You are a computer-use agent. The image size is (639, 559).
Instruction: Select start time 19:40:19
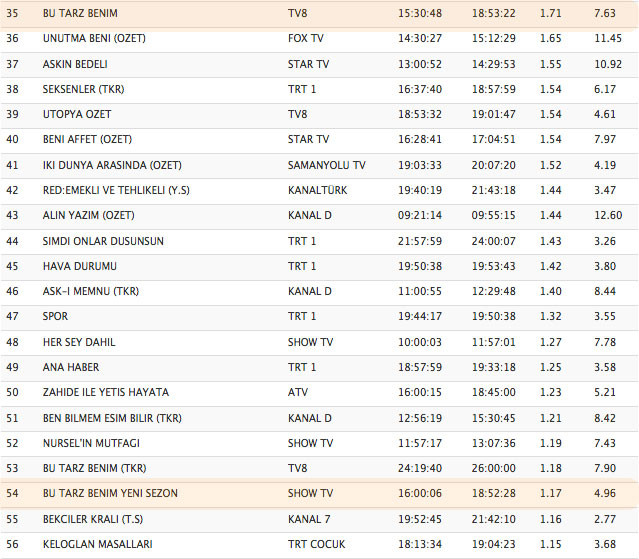pos(420,190)
